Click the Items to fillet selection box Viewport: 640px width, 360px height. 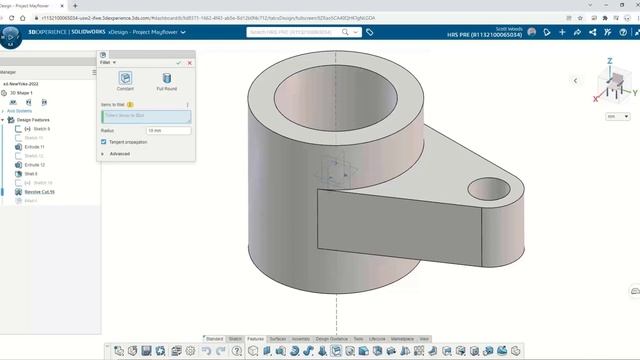[x=146, y=117]
